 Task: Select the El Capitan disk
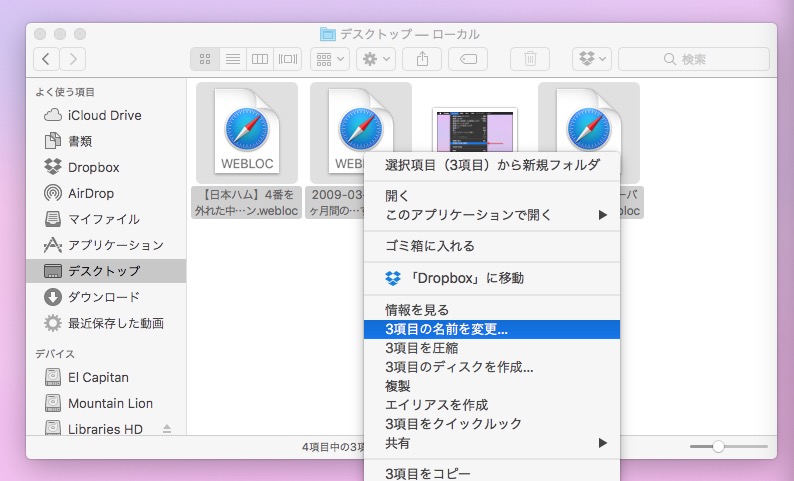point(106,377)
